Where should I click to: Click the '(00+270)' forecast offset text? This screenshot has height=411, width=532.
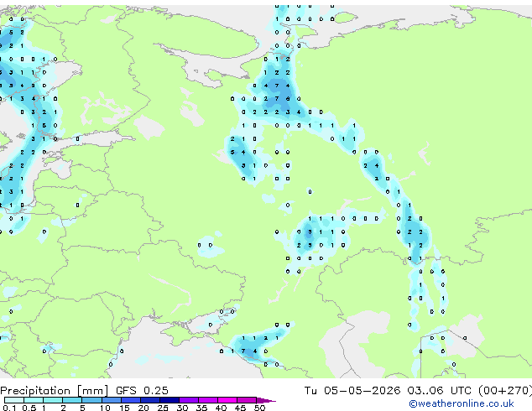pos(505,391)
